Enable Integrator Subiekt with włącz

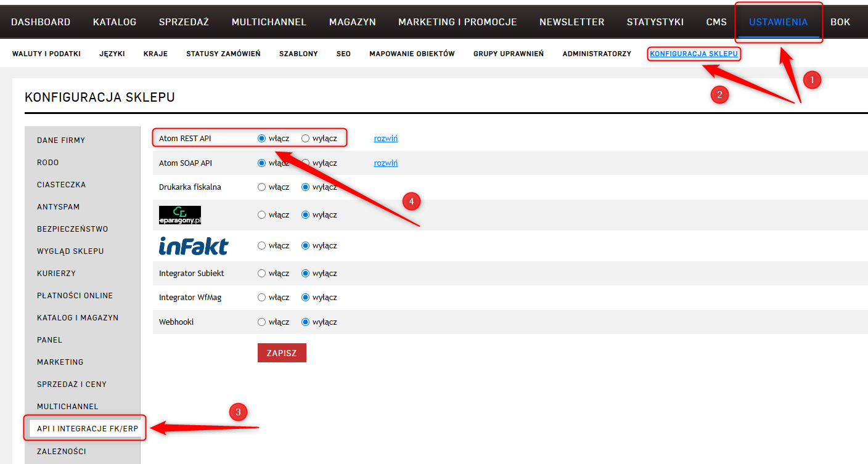tap(261, 274)
